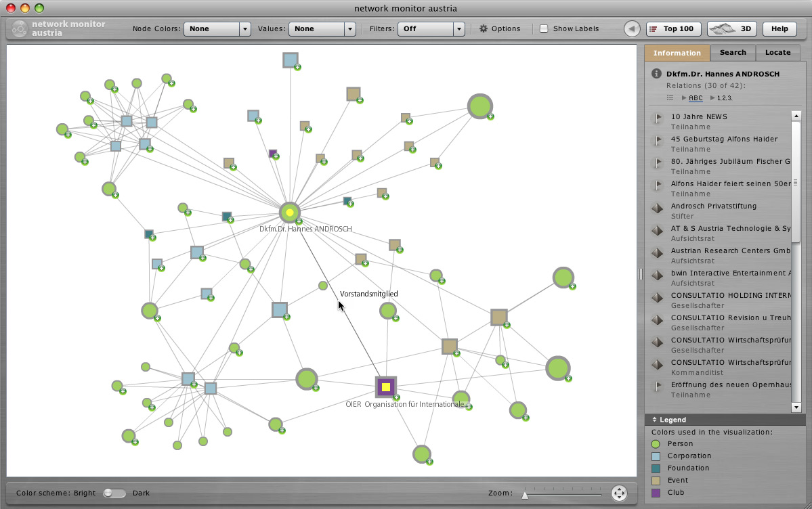Click the network monitor austria logo icon
Viewport: 812px width, 509px height.
tap(19, 28)
